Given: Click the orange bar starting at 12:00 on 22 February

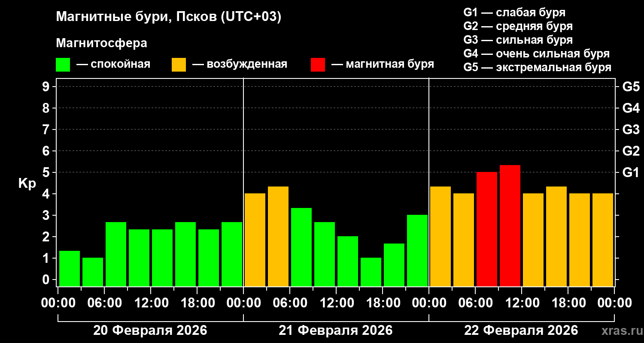Looking at the screenshot, I should point(533,240).
